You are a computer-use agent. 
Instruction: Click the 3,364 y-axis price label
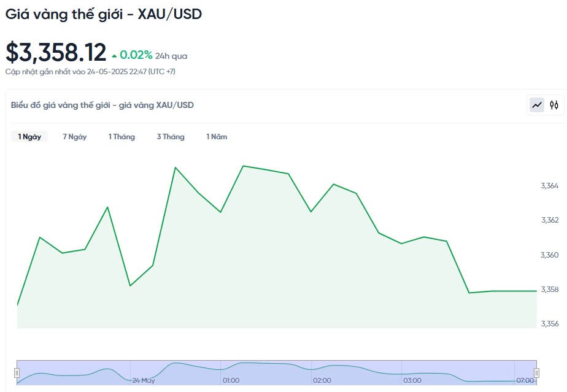coord(549,185)
